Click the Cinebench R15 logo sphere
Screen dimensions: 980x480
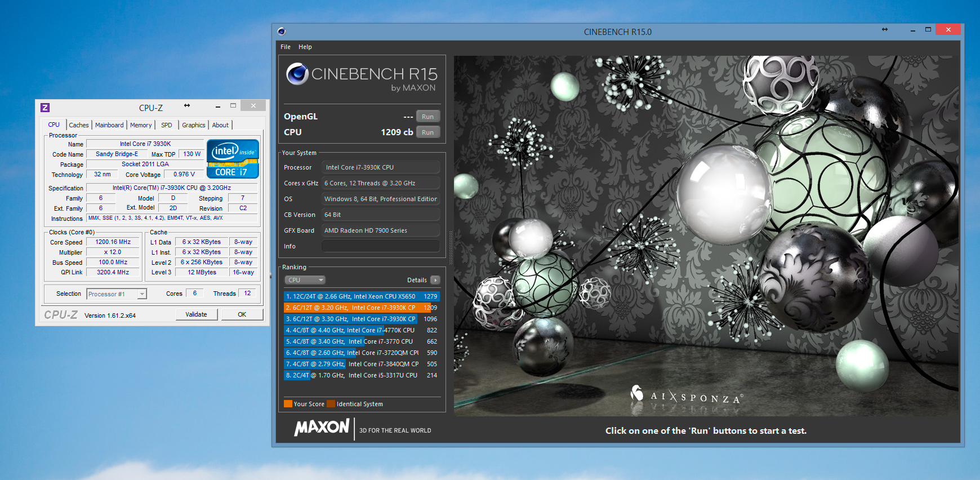tap(297, 74)
